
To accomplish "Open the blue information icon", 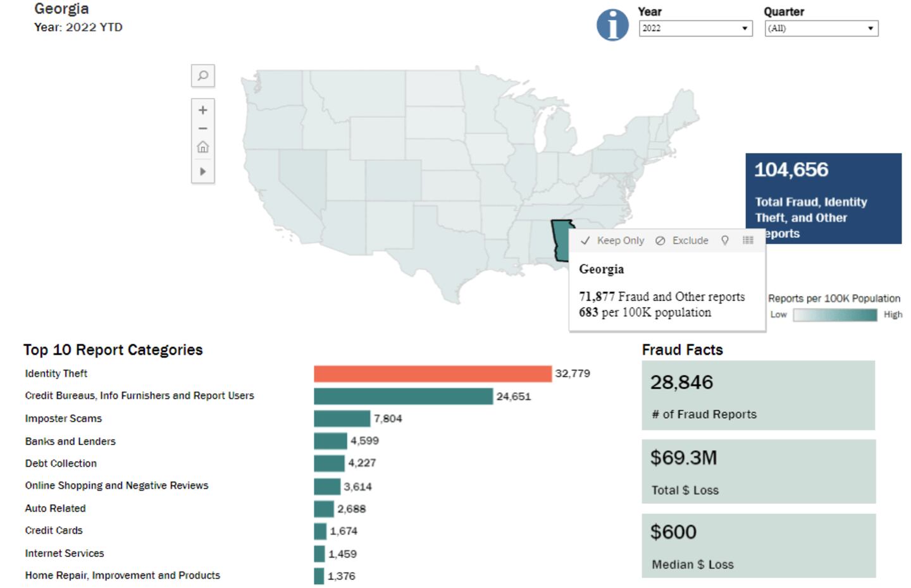I will tap(612, 25).
